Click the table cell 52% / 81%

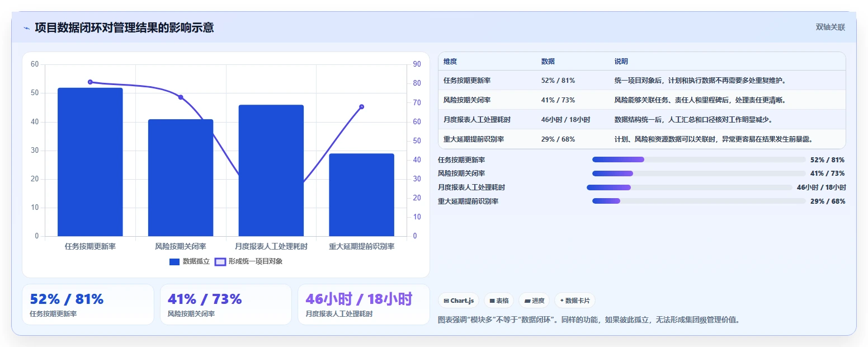pyautogui.click(x=558, y=81)
